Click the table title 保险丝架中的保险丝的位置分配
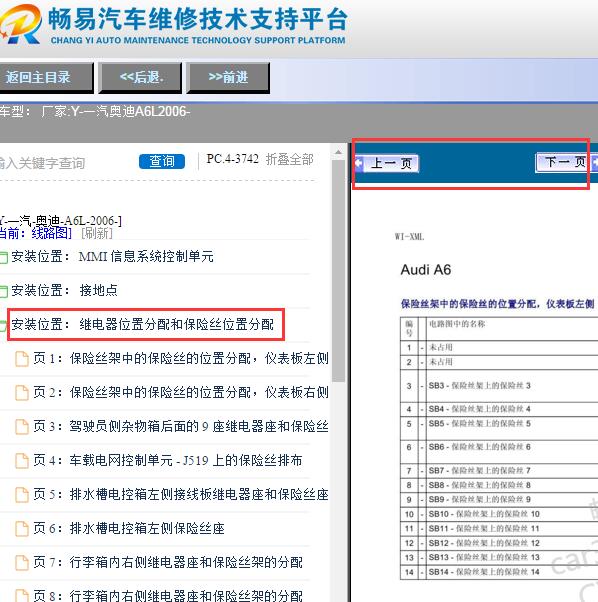The width and height of the screenshot is (598, 602). (x=497, y=304)
